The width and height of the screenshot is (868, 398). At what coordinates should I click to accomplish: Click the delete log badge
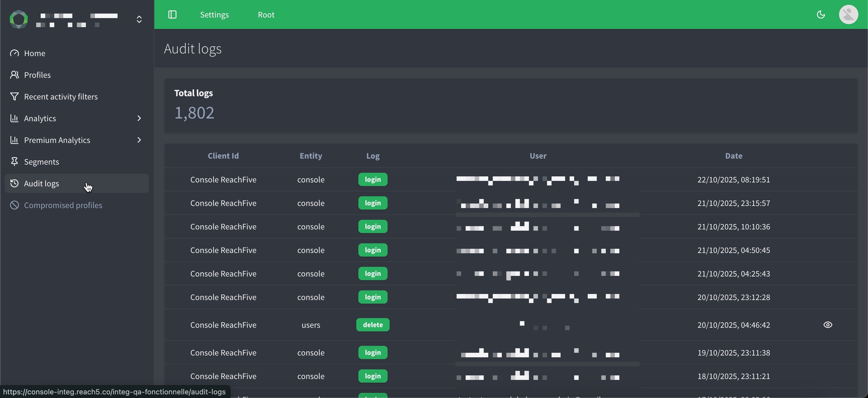[373, 324]
